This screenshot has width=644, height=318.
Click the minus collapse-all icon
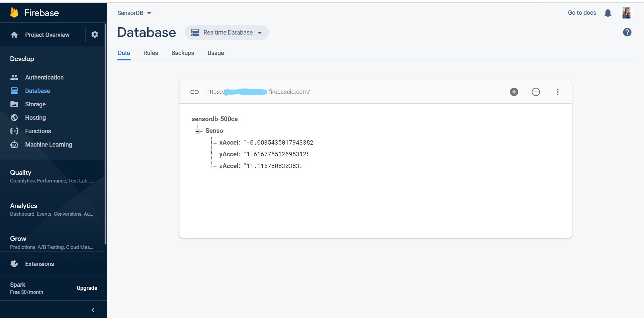coord(536,92)
